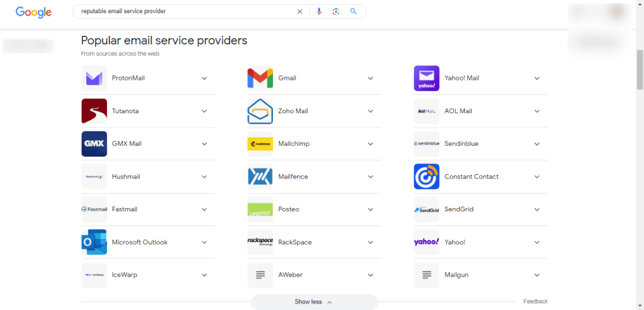Expand the Mailgun entry chevron

[x=537, y=275]
